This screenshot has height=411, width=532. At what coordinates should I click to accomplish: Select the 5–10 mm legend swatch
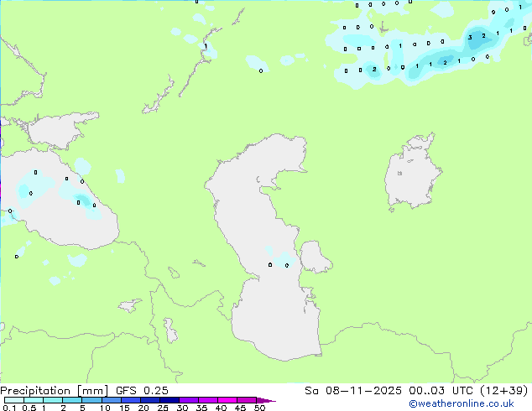[x=91, y=400]
